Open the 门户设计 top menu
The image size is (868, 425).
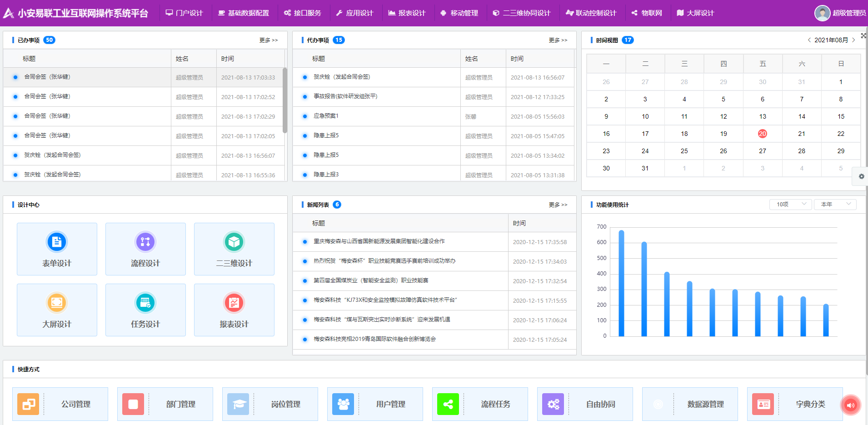point(184,13)
